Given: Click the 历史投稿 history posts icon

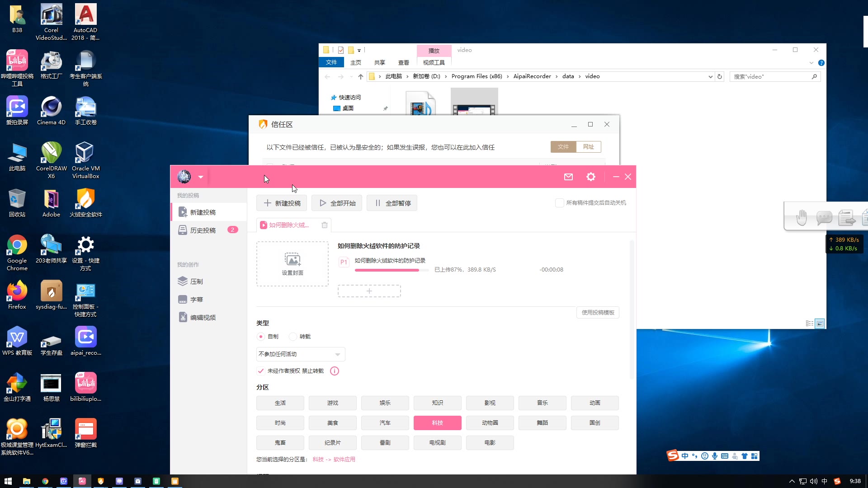Looking at the screenshot, I should click(183, 230).
